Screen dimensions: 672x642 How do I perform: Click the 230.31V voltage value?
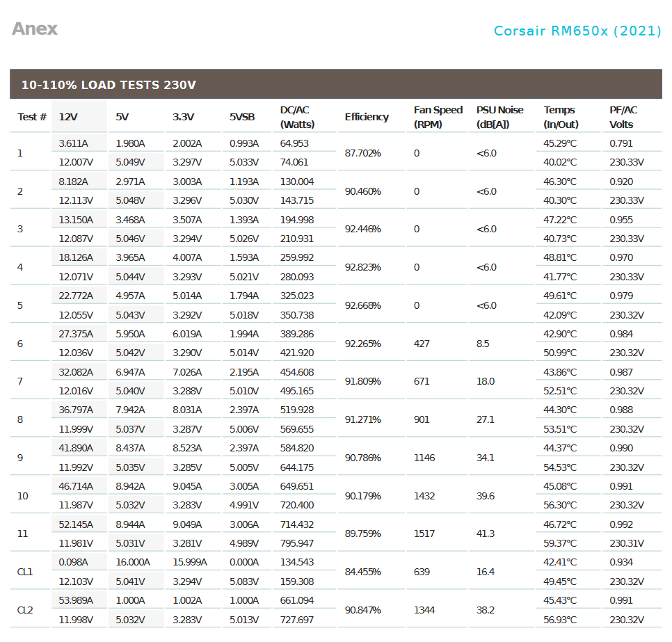(627, 543)
